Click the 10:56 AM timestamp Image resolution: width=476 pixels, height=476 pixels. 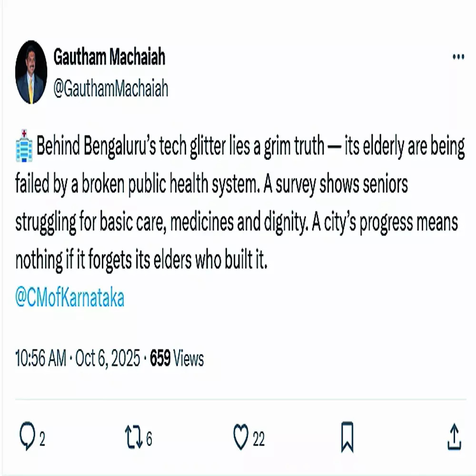pos(40,359)
